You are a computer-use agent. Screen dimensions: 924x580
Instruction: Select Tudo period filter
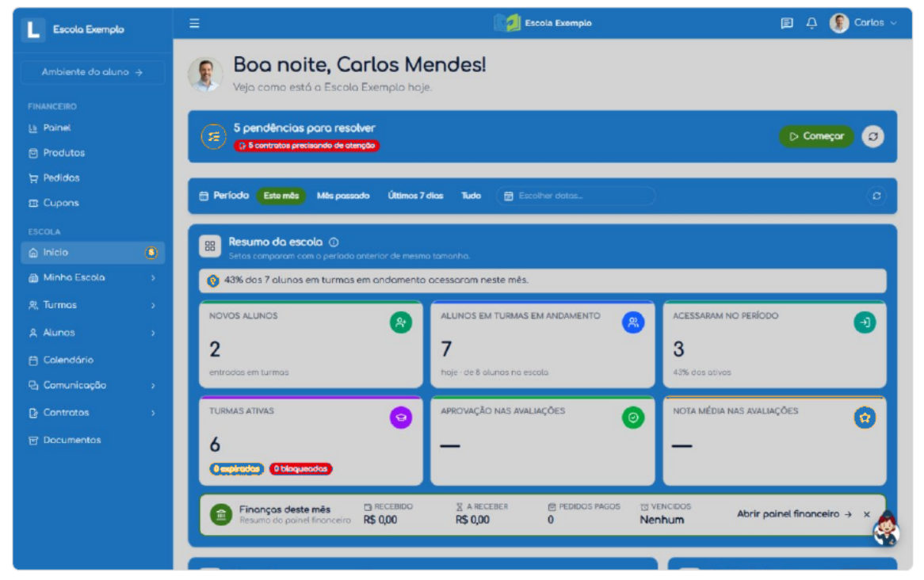coord(471,196)
